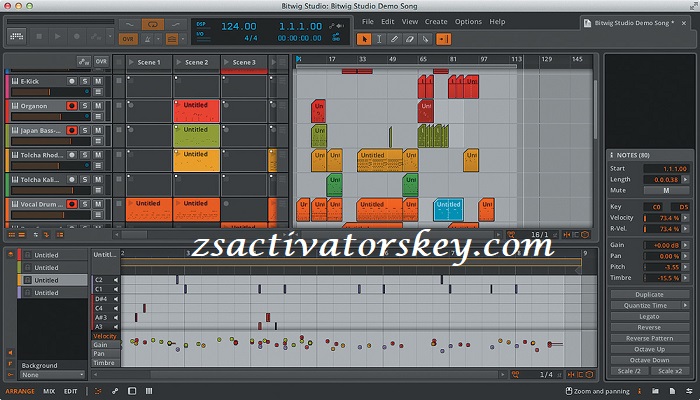This screenshot has height=400, width=700.
Task: Open the File menu
Action: click(x=367, y=21)
